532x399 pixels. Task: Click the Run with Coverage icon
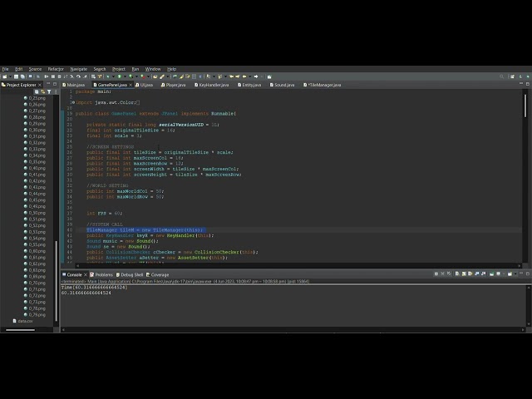(131, 76)
